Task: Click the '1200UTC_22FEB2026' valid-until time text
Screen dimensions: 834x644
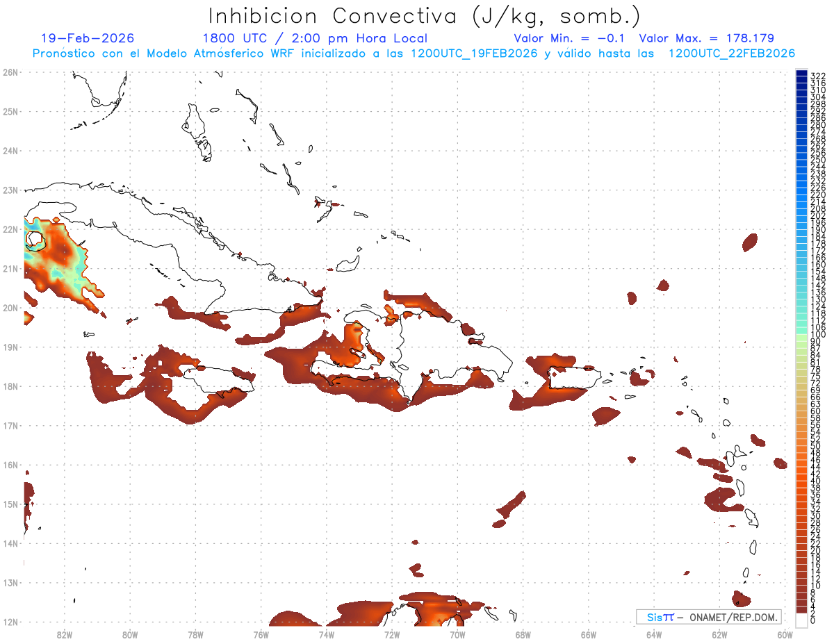Action: [731, 53]
